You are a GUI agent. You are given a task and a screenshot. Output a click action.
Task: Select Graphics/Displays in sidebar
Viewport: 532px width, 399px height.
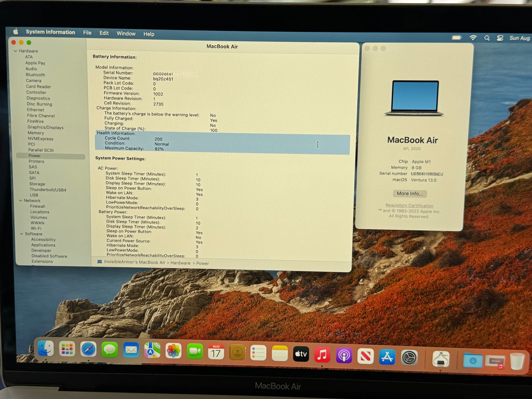[x=45, y=127]
